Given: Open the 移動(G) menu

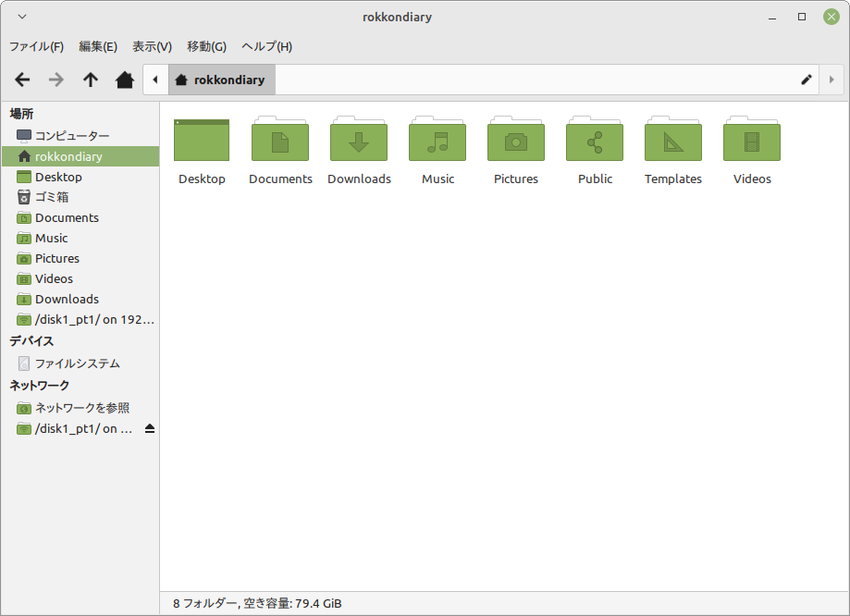Looking at the screenshot, I should click(x=206, y=46).
